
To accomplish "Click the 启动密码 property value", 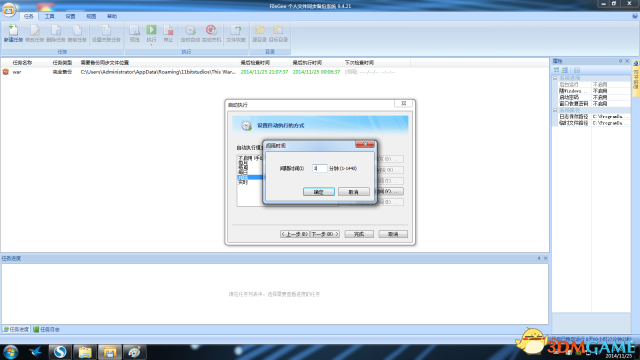I will click(x=611, y=98).
